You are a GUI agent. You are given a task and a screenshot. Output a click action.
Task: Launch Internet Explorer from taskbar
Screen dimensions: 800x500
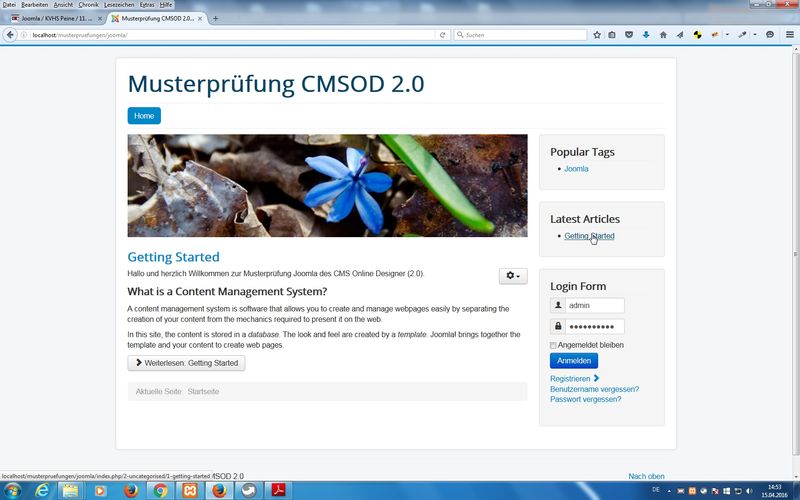[42, 491]
